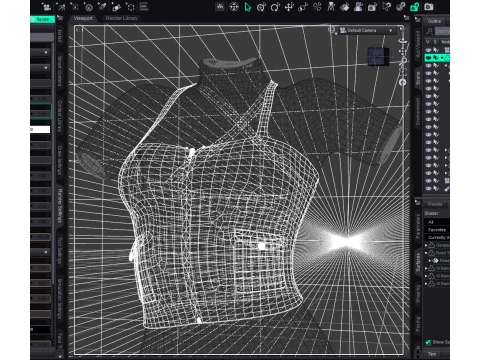Click the viewport orbit control icon
480x360 pixels.
click(x=403, y=41)
